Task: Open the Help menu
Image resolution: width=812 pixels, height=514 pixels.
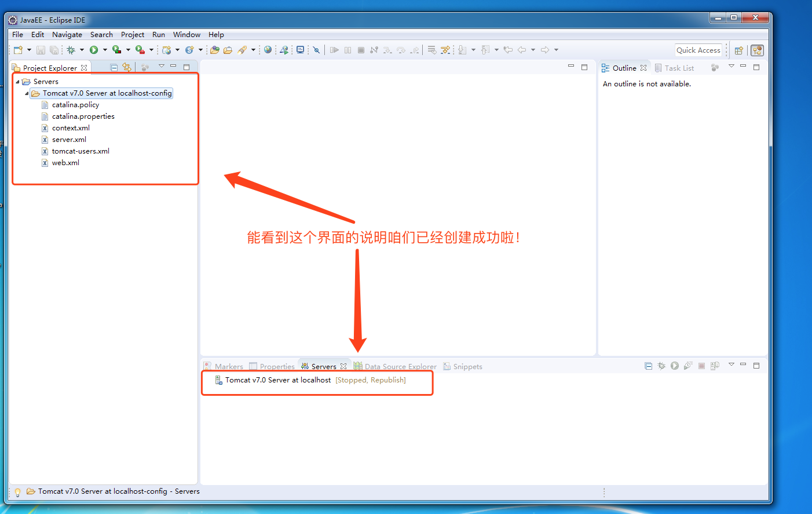Action: point(216,35)
